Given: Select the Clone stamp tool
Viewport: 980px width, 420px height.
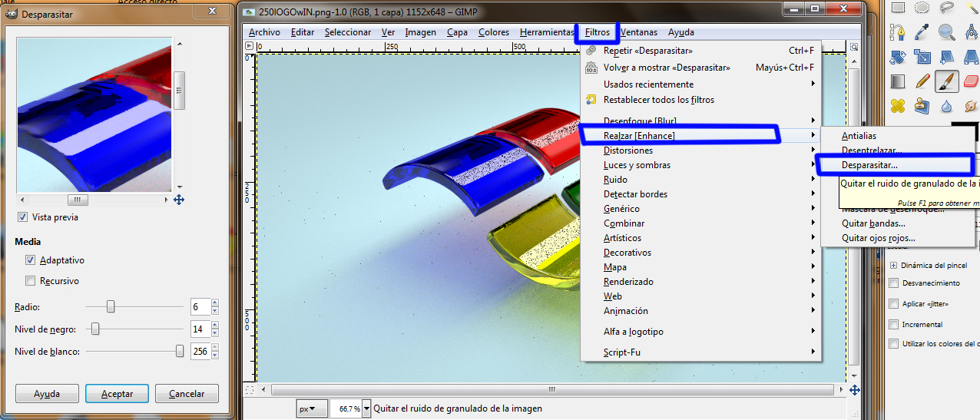Looking at the screenshot, I should 922,105.
